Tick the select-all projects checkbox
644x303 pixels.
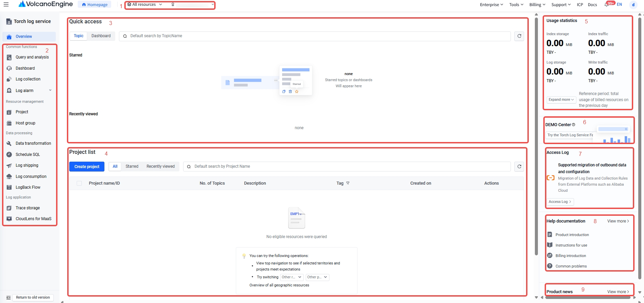(79, 183)
